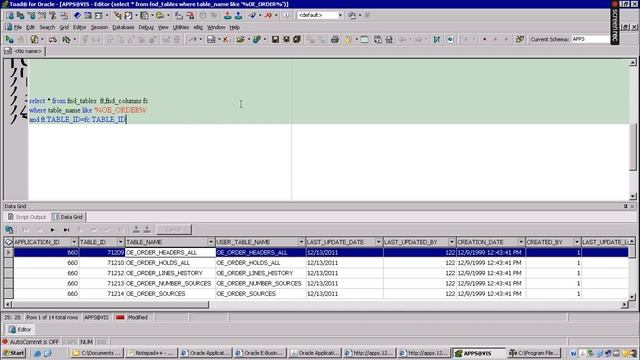Click the Current Schema APPS field
Screen dimensions: 640x360
pyautogui.click(x=590, y=39)
